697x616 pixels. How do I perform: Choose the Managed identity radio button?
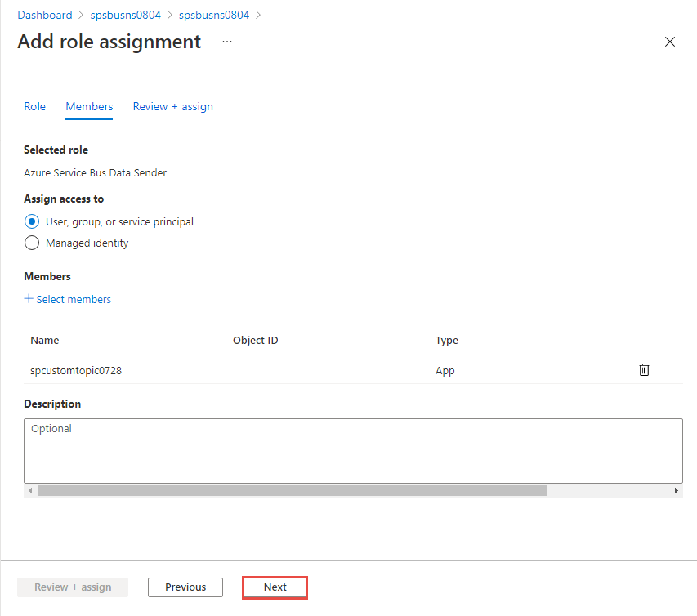32,243
